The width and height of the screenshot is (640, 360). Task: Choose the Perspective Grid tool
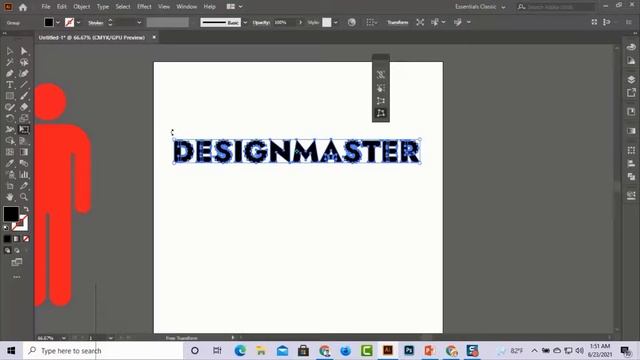(24, 141)
